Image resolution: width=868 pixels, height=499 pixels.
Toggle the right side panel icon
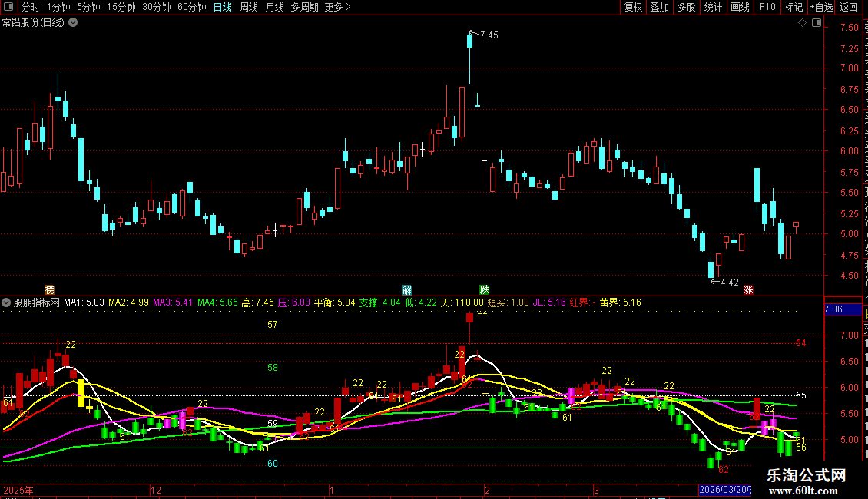click(x=817, y=23)
